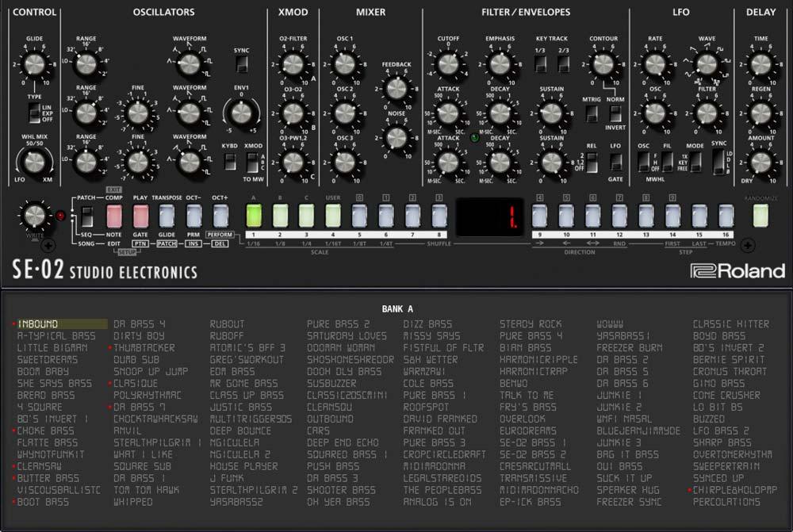This screenshot has width=793, height=532.
Task: Click the mixer OSC 1 level knob
Action: (344, 64)
